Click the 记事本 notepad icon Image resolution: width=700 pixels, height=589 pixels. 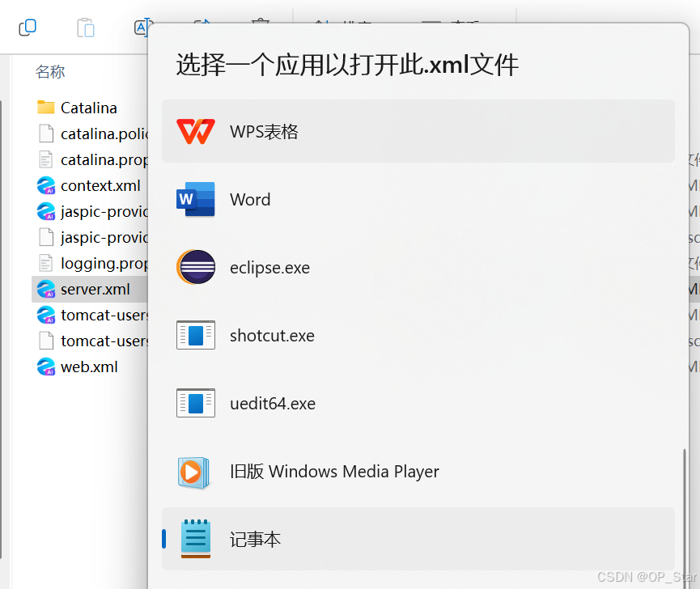tap(196, 539)
